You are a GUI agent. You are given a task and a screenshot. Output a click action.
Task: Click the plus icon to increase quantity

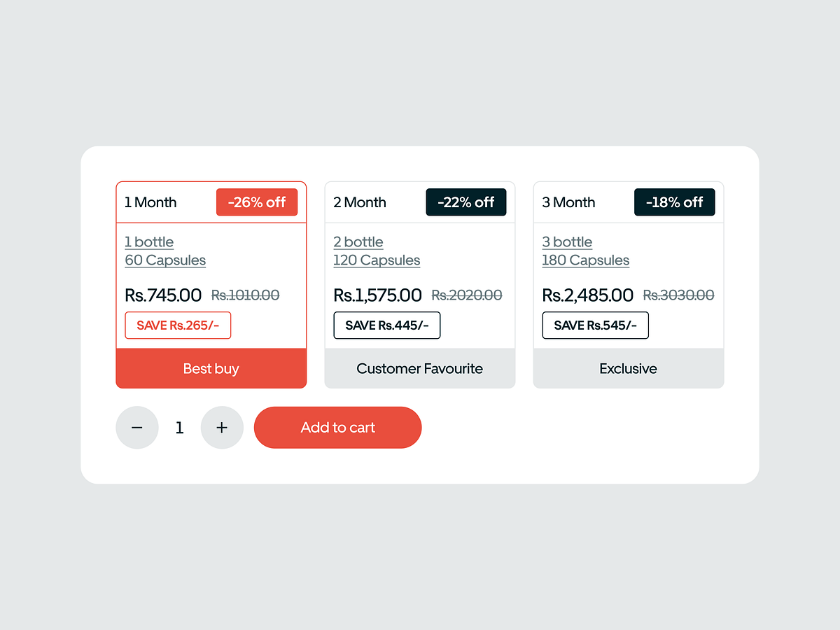222,428
